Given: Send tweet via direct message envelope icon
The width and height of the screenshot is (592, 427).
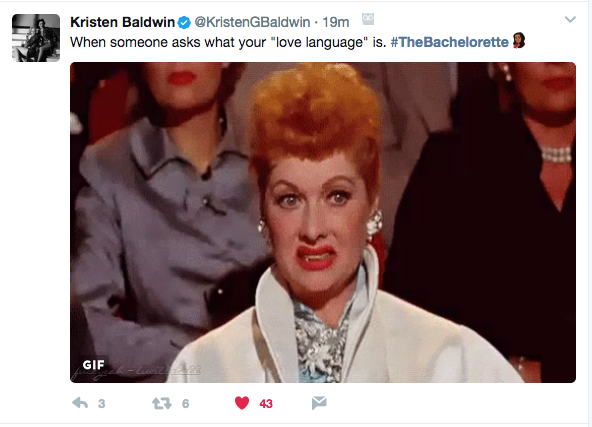Looking at the screenshot, I should (319, 403).
